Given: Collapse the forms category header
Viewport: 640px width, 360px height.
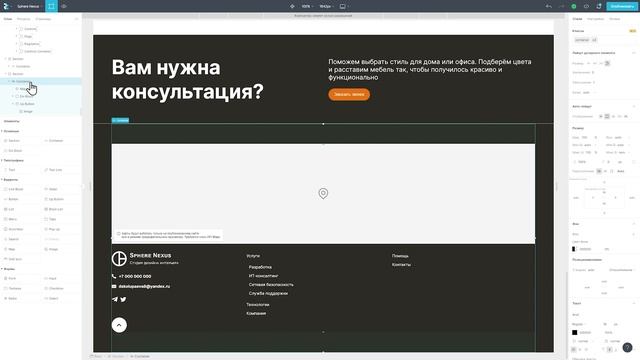Looking at the screenshot, I should [8, 269].
